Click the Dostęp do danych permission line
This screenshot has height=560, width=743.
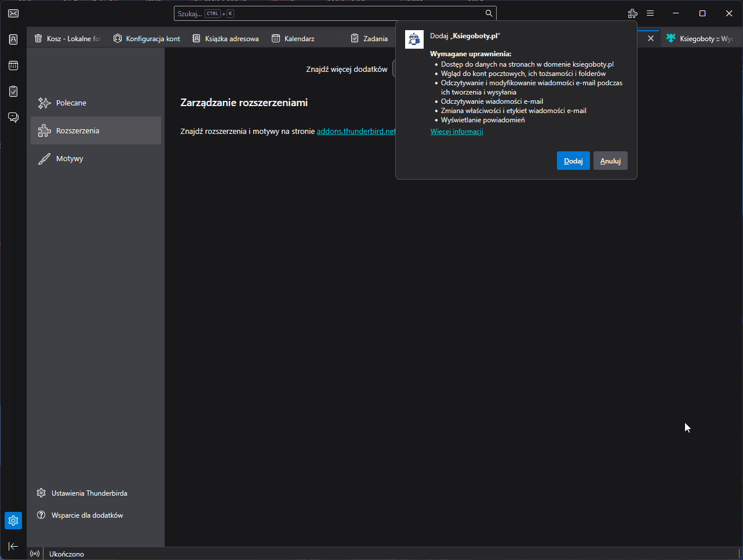tap(527, 64)
